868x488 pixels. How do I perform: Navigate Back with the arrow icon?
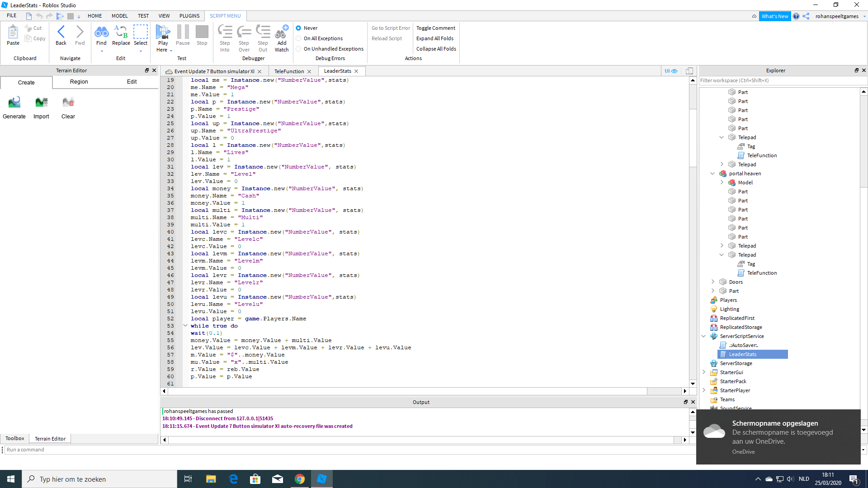[x=61, y=32]
